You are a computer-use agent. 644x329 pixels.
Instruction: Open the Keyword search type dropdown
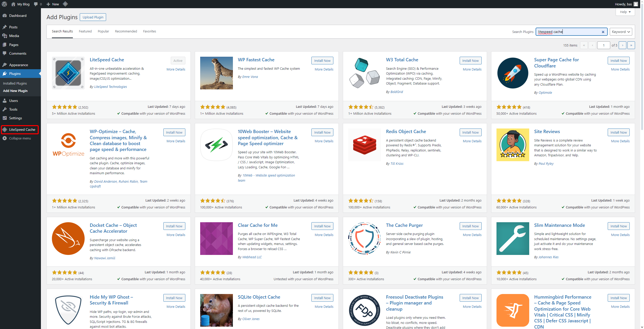pos(620,32)
